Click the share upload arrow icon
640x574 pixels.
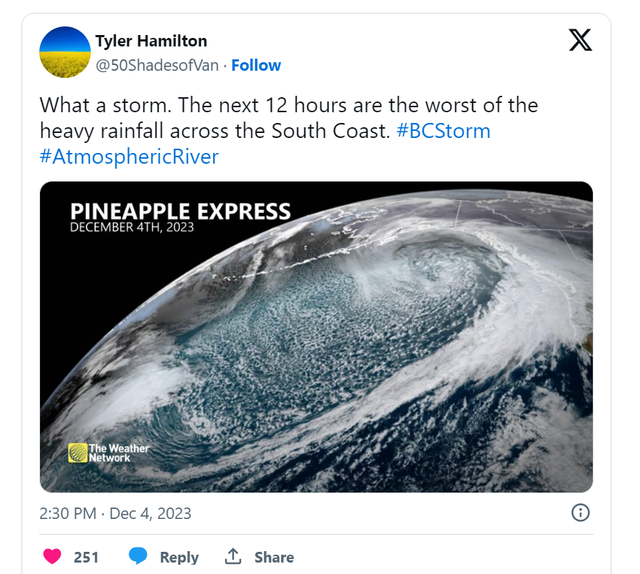pyautogui.click(x=233, y=556)
